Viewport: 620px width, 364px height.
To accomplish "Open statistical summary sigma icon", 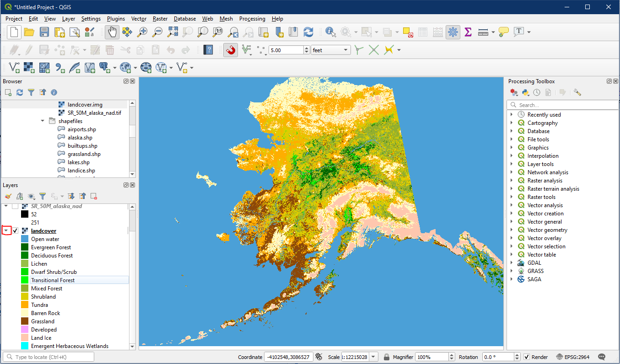I will 468,32.
